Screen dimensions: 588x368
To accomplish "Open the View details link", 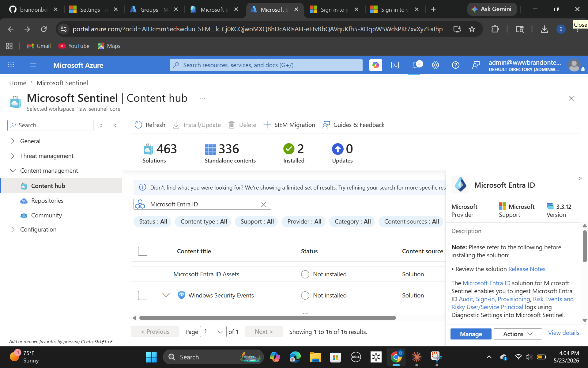I will pos(563,333).
